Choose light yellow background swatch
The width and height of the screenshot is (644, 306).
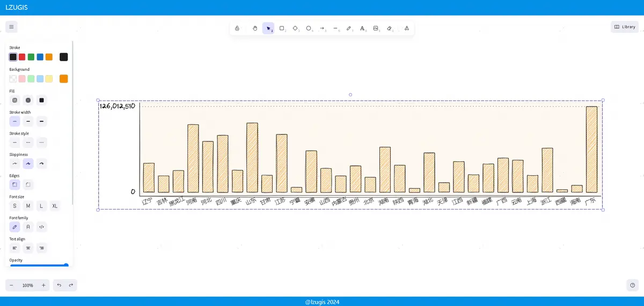pos(49,79)
